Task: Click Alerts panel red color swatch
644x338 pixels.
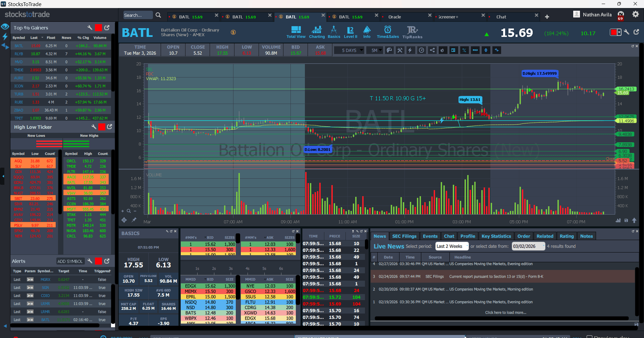Action: (98, 261)
